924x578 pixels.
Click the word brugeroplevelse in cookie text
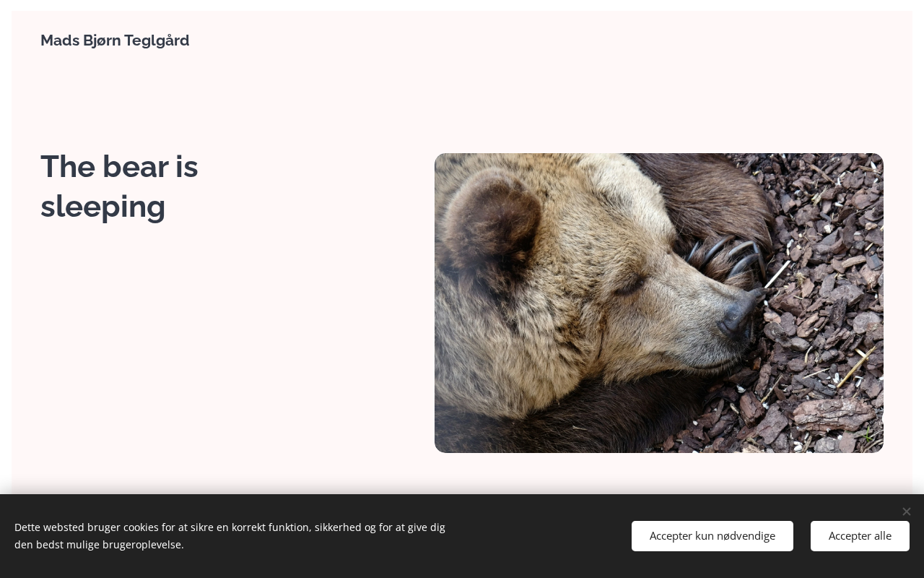pyautogui.click(x=142, y=545)
